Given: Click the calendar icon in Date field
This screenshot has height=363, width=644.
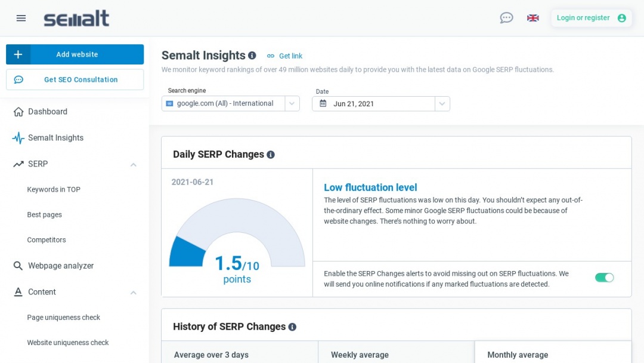Looking at the screenshot, I should click(323, 103).
